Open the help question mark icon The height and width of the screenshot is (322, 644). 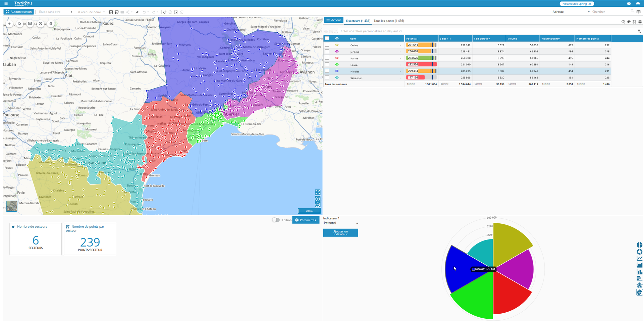pos(629,4)
